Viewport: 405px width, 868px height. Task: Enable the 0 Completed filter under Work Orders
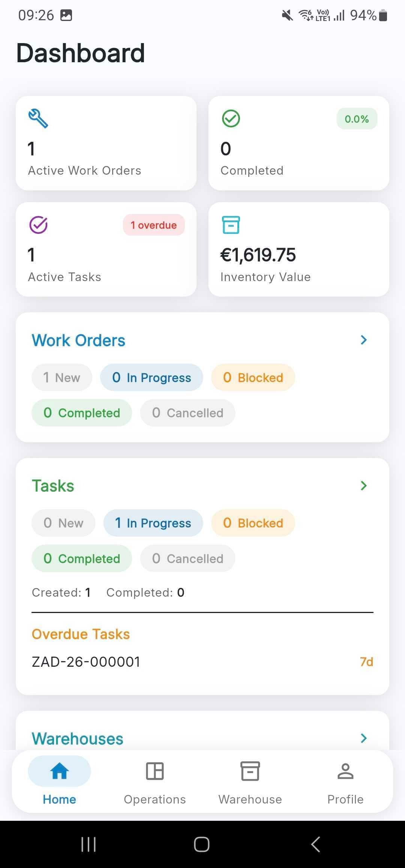click(81, 413)
